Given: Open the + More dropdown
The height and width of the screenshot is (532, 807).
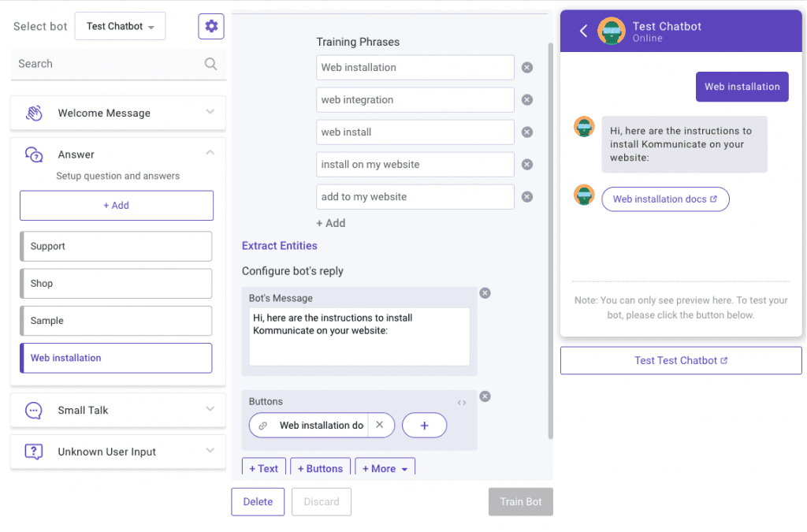Looking at the screenshot, I should pyautogui.click(x=385, y=467).
